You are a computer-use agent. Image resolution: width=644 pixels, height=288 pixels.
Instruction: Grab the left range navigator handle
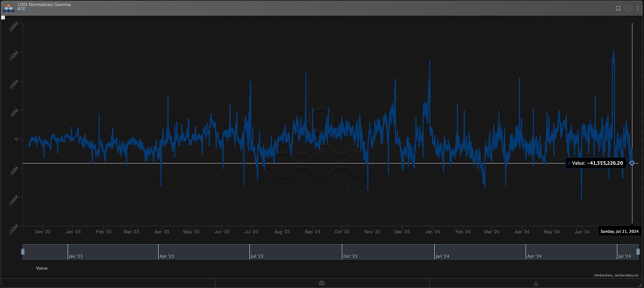[x=23, y=252]
